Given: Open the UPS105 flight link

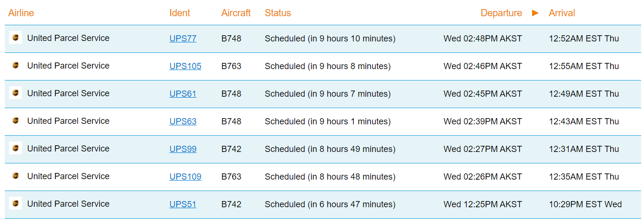Looking at the screenshot, I should (x=185, y=66).
